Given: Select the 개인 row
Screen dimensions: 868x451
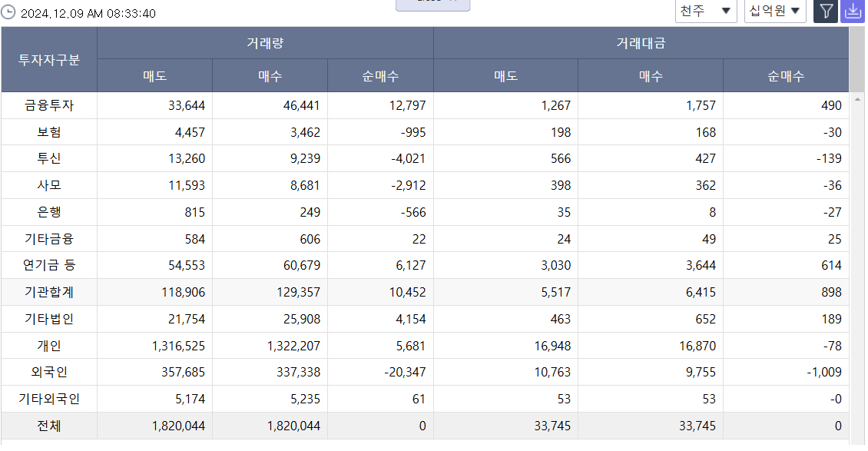Looking at the screenshot, I should (49, 345).
